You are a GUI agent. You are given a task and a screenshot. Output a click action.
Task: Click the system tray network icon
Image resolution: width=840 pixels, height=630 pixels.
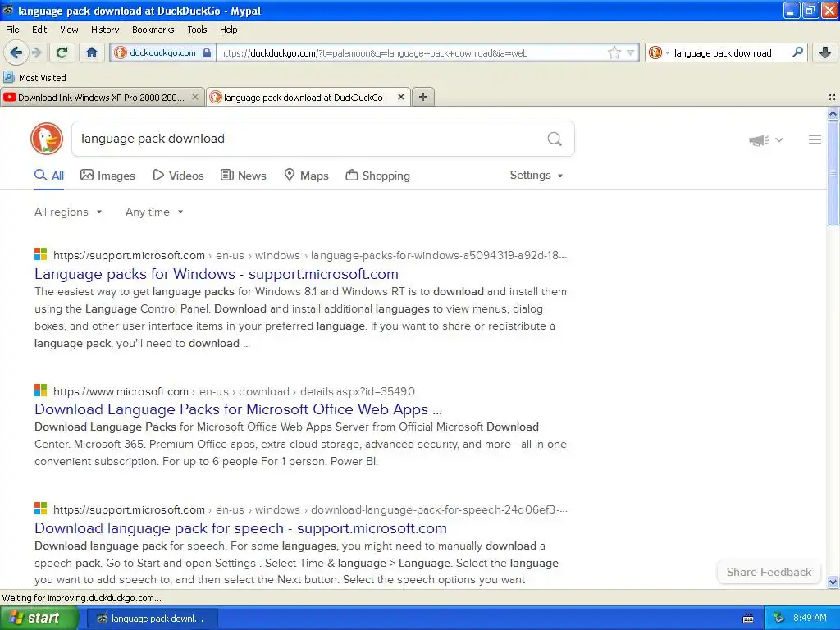pos(778,619)
